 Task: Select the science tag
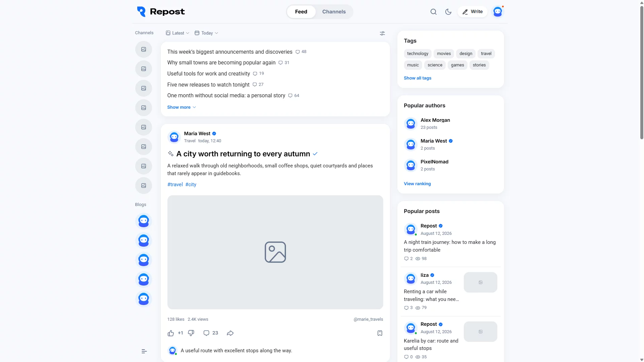pos(435,65)
